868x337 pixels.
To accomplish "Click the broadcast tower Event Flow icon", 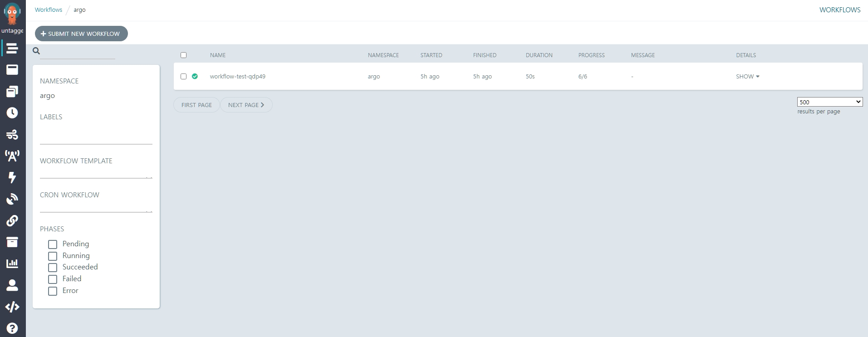I will pyautogui.click(x=12, y=156).
